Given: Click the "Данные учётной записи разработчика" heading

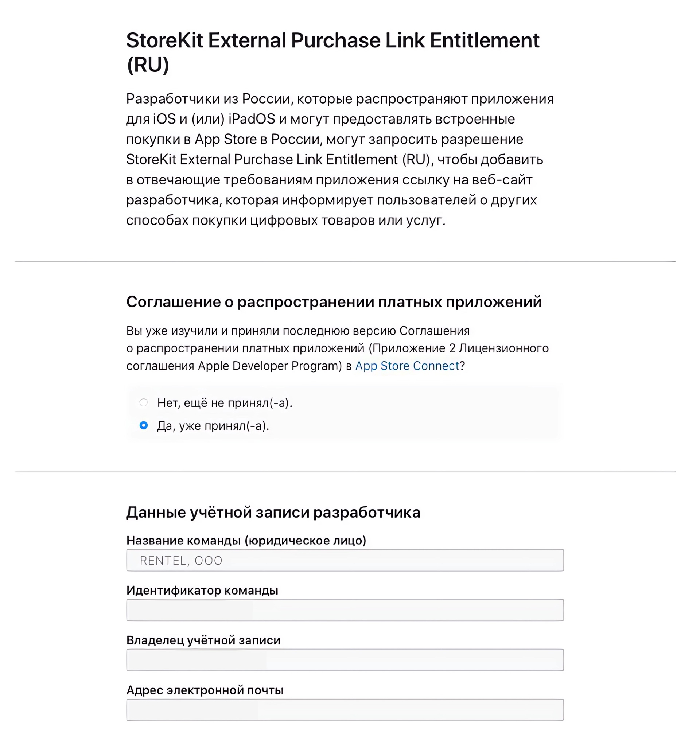Looking at the screenshot, I should coord(273,512).
